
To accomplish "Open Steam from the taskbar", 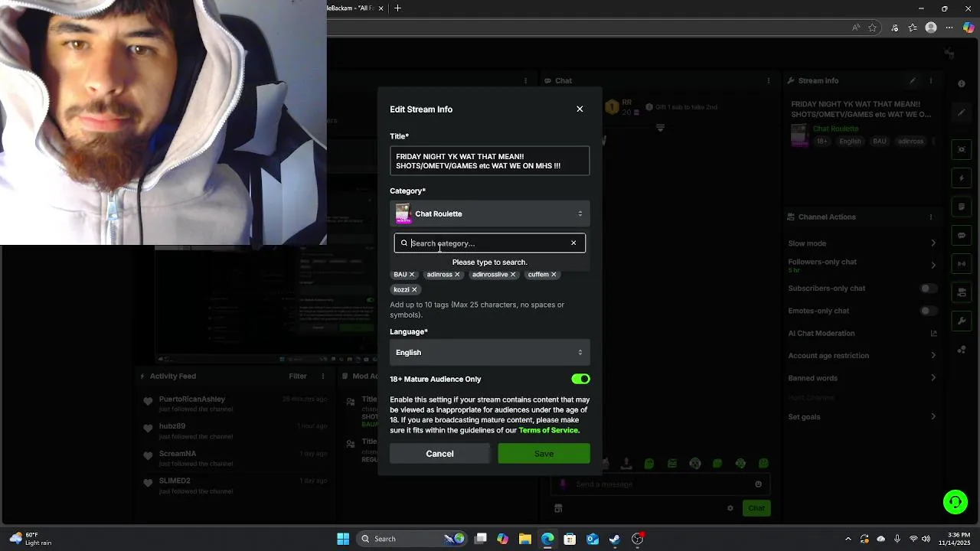I will click(x=614, y=539).
